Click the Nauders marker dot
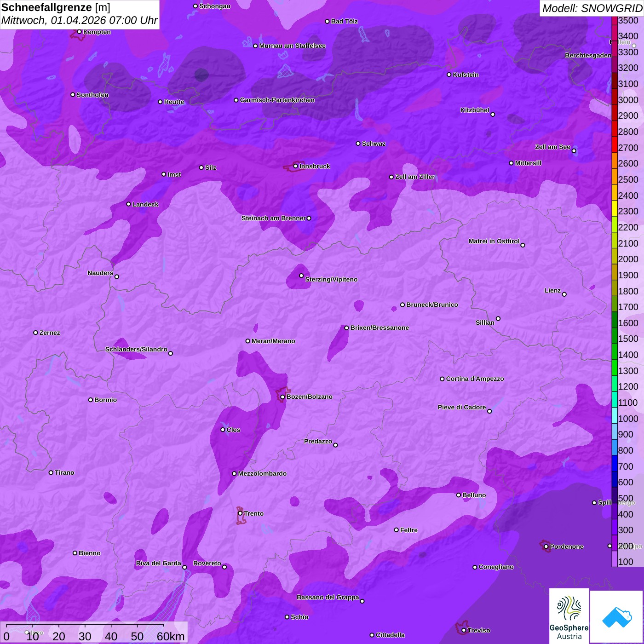 point(116,276)
